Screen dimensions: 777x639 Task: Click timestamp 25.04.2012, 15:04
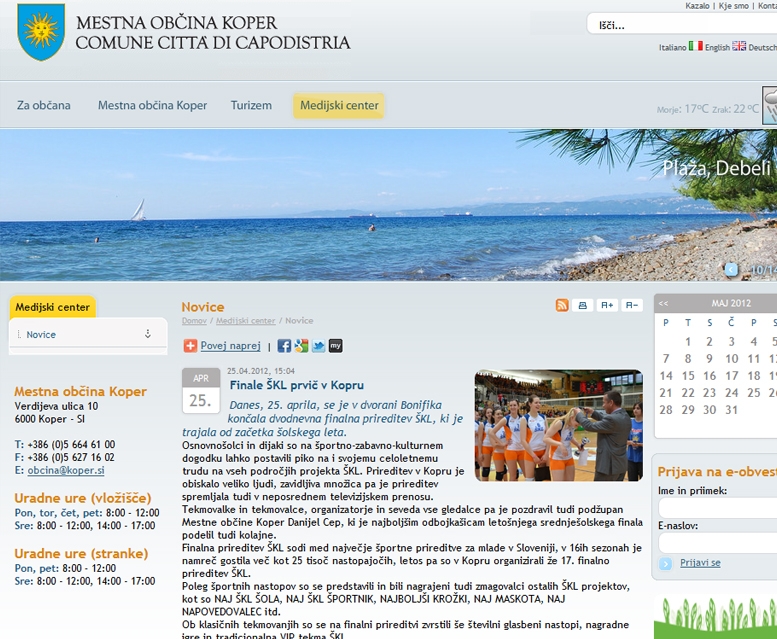(x=261, y=371)
